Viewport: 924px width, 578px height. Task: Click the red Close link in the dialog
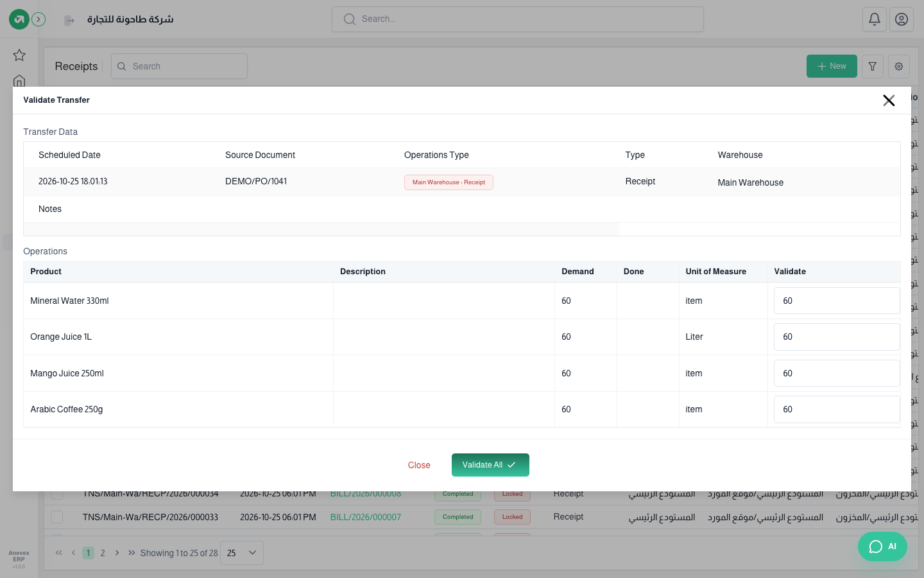(x=419, y=465)
